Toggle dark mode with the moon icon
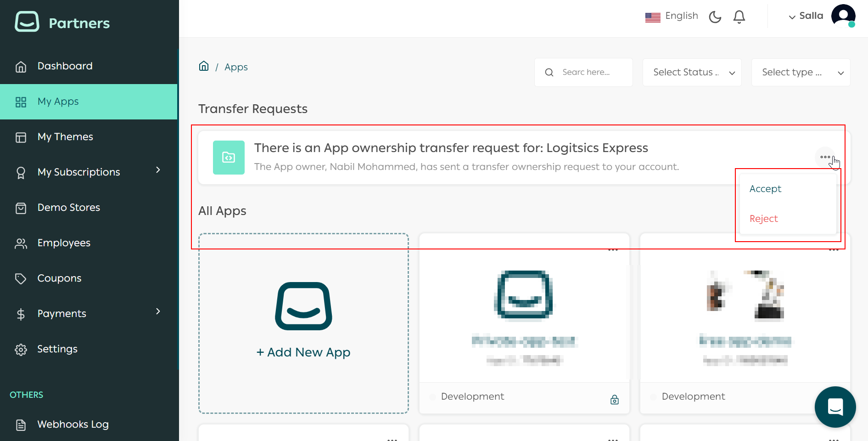This screenshot has height=441, width=868. (x=715, y=17)
